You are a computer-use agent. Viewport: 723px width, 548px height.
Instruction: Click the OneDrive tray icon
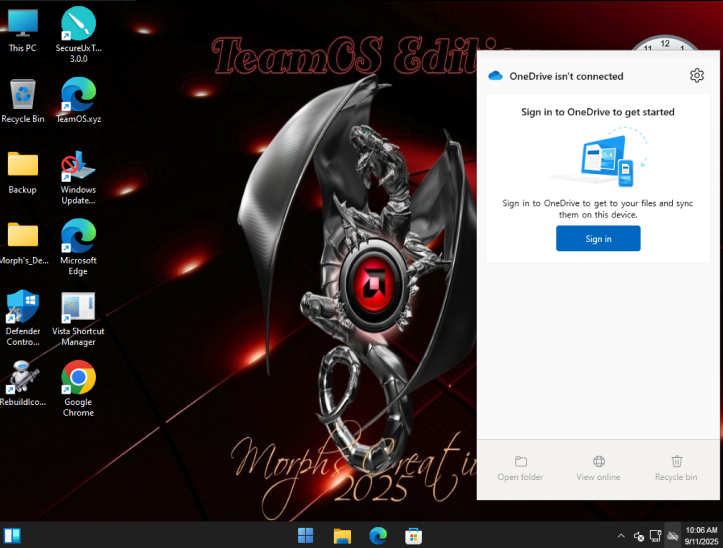tap(673, 536)
